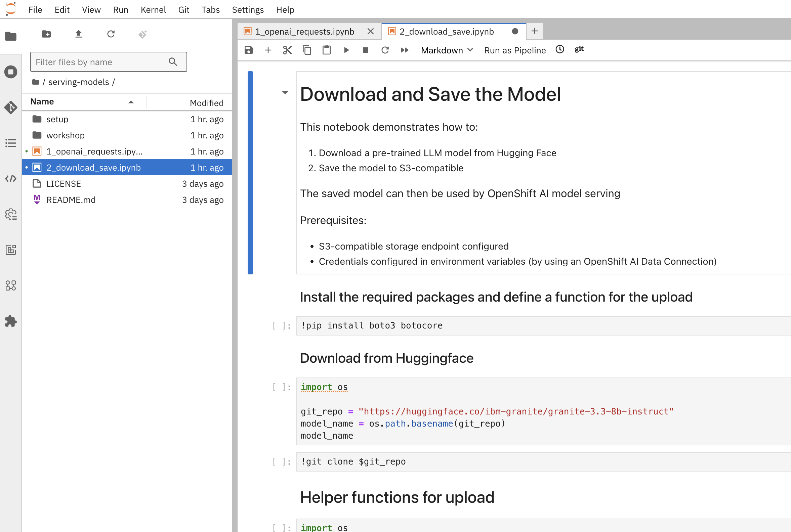The image size is (791, 532).
Task: Click the blue collapser bar of selected cell
Action: tap(250, 172)
